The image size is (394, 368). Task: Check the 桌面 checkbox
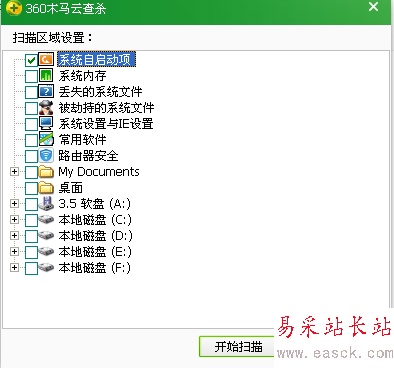tap(31, 188)
